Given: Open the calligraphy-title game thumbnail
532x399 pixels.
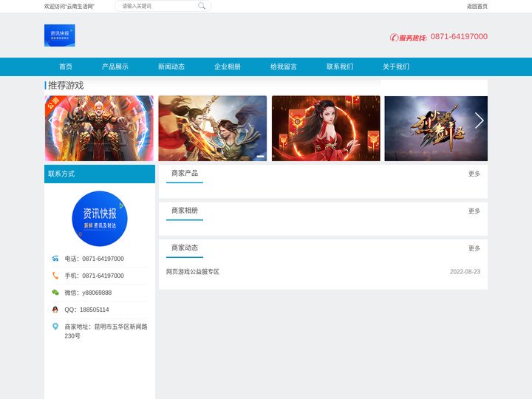Looking at the screenshot, I should (x=436, y=129).
